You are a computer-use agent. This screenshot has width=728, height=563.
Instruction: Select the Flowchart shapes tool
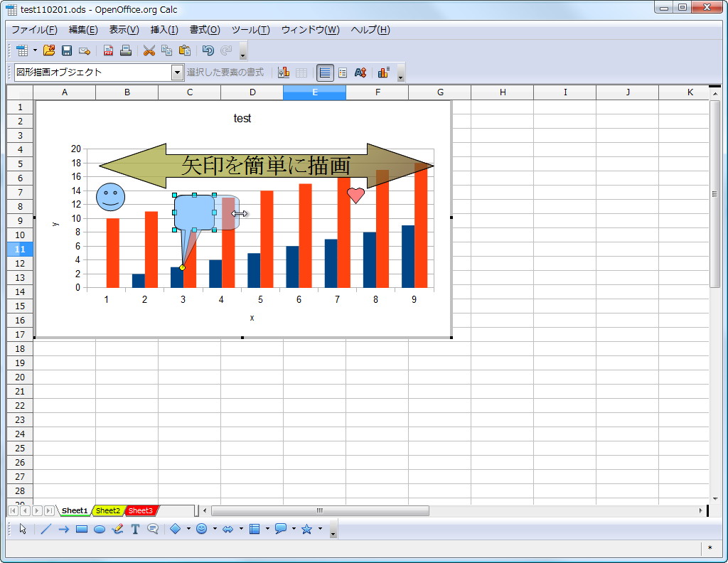(255, 529)
